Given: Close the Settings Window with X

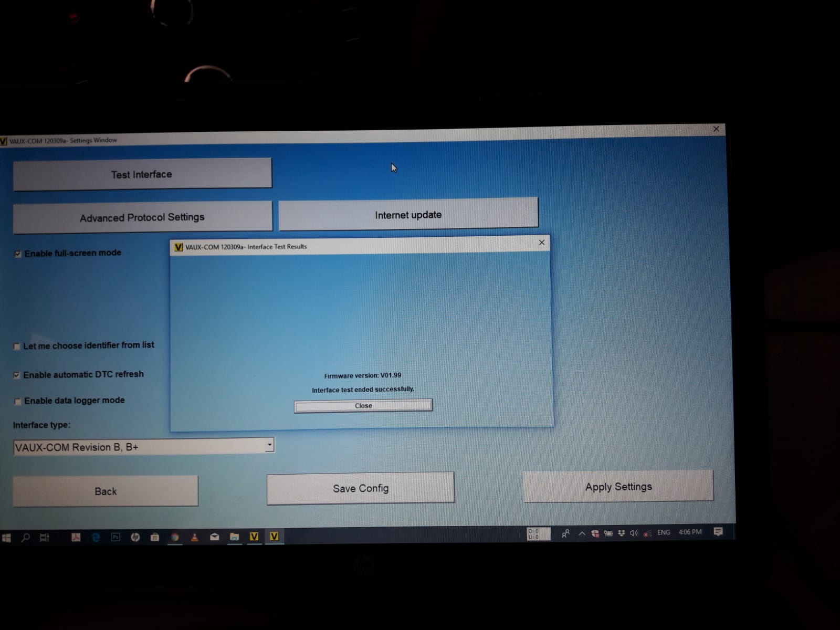Looking at the screenshot, I should point(716,129).
